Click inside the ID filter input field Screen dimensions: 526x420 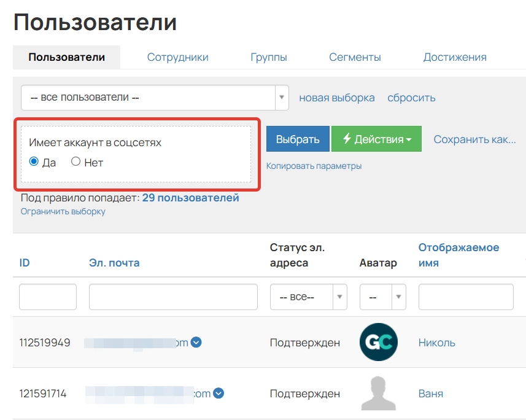tap(47, 297)
